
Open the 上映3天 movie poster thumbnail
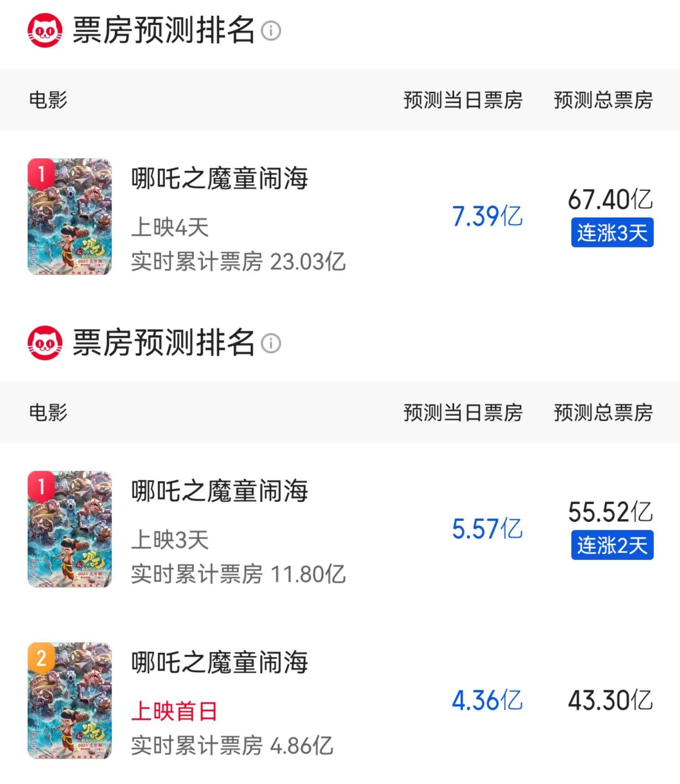pos(70,529)
